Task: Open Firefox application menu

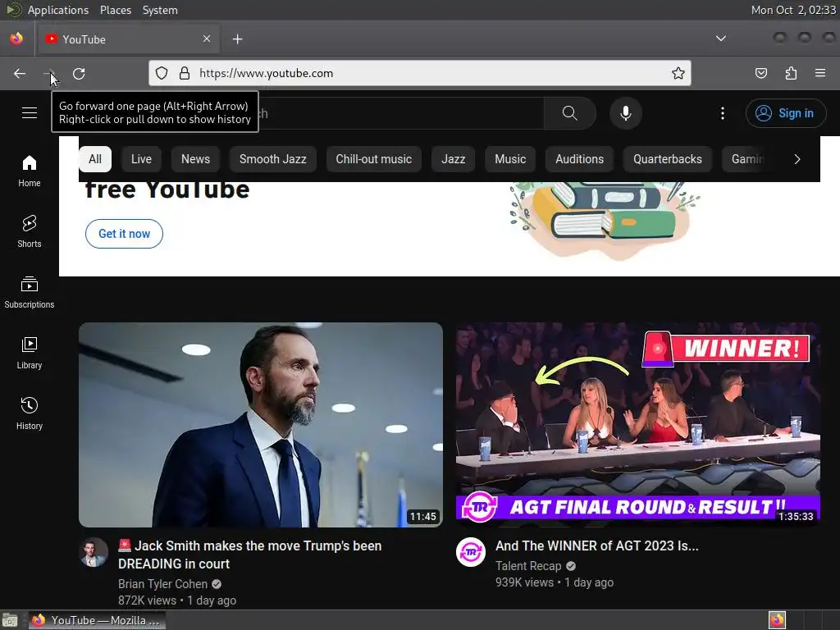Action: (820, 73)
